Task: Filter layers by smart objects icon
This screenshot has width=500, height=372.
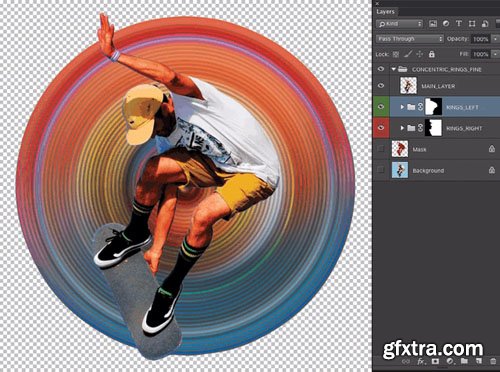Action: pos(485,24)
